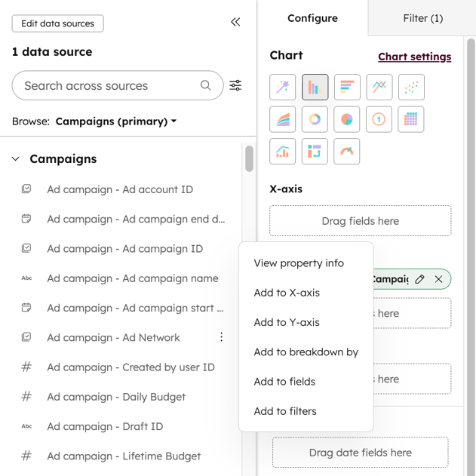This screenshot has height=476, width=476.
Task: Open options for Ad campaign - Ad Network
Action: (x=221, y=337)
